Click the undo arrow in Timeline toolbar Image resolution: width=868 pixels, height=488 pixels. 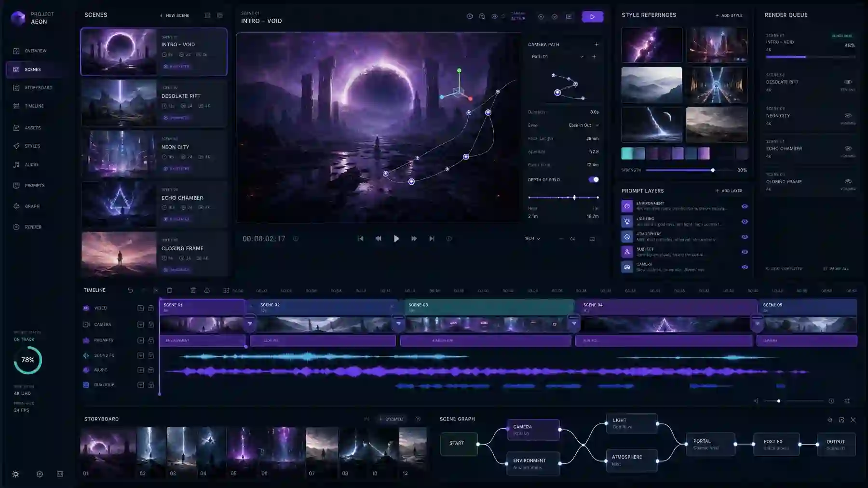130,290
